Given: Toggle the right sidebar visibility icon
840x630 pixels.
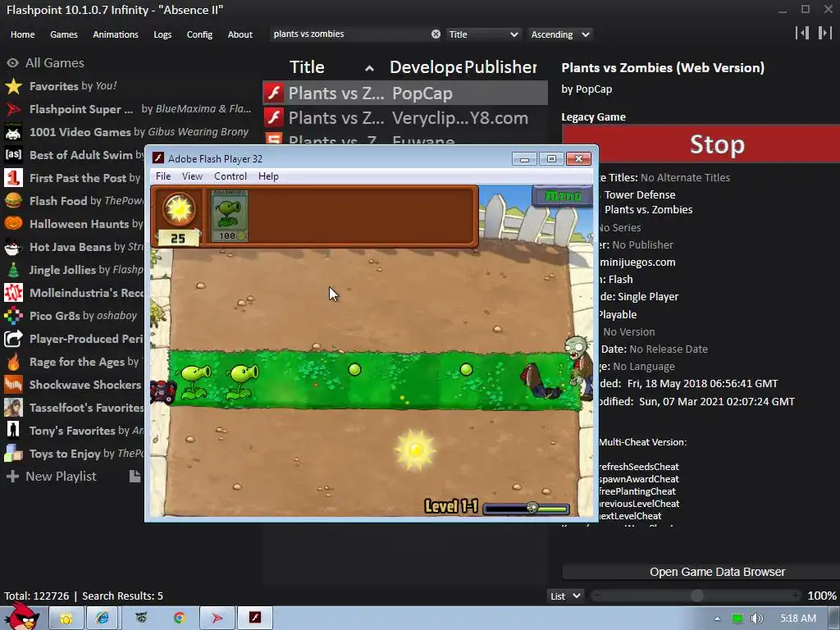Looking at the screenshot, I should tap(824, 33).
